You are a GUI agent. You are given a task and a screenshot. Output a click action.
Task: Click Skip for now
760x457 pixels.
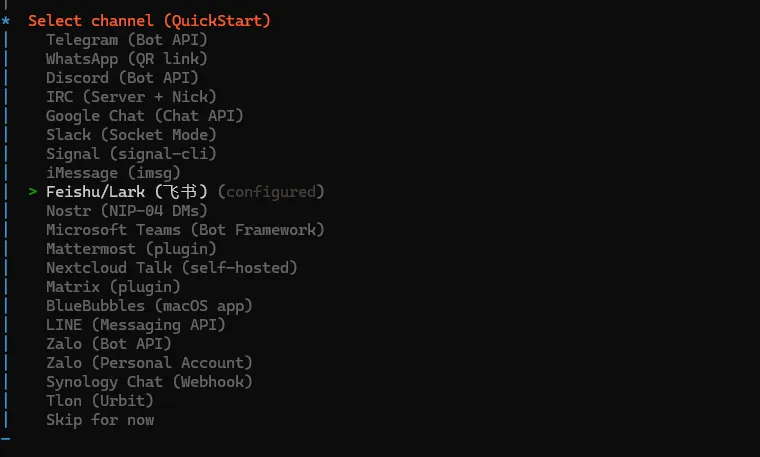(x=100, y=420)
